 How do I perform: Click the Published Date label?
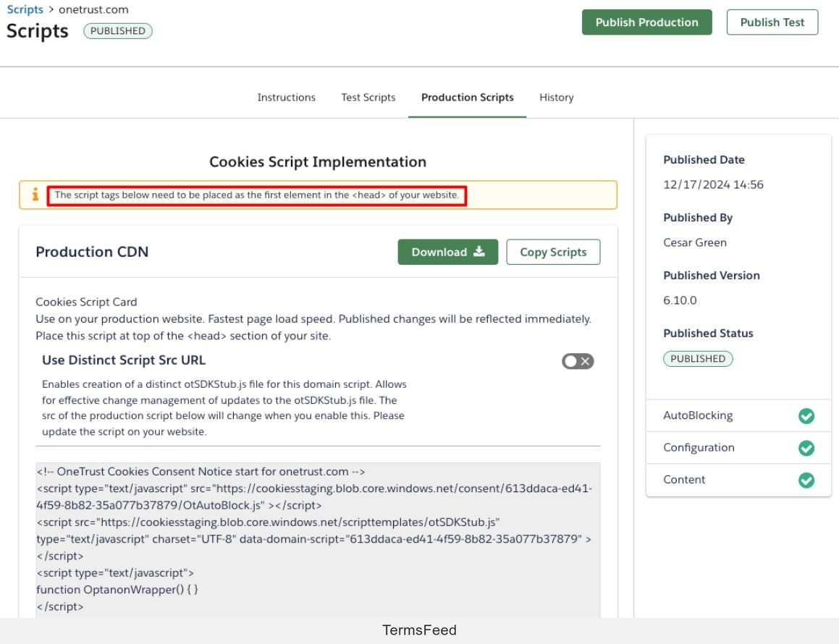tap(704, 160)
